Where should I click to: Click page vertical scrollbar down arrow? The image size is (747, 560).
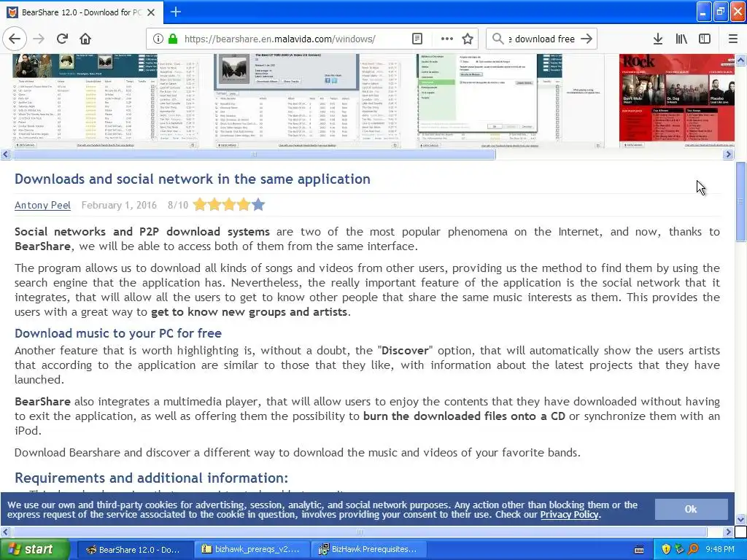741,519
